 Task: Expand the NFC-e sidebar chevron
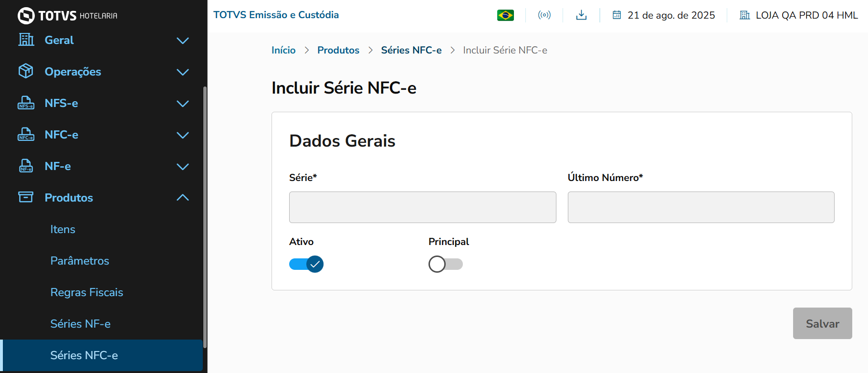pyautogui.click(x=183, y=135)
